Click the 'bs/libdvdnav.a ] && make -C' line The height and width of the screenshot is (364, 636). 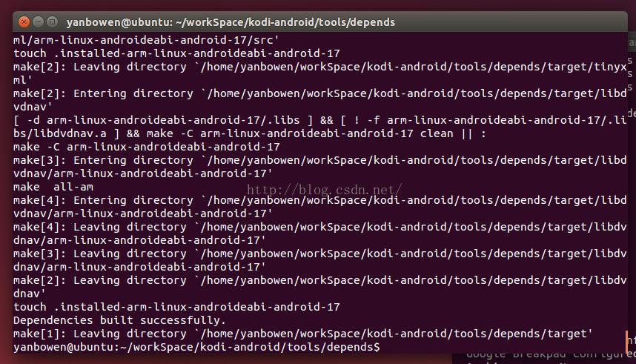point(250,133)
